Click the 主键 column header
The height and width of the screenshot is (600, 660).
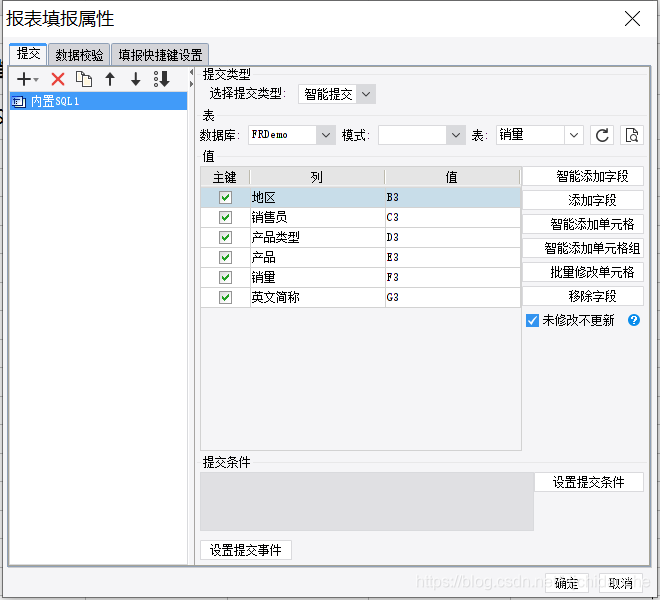225,177
